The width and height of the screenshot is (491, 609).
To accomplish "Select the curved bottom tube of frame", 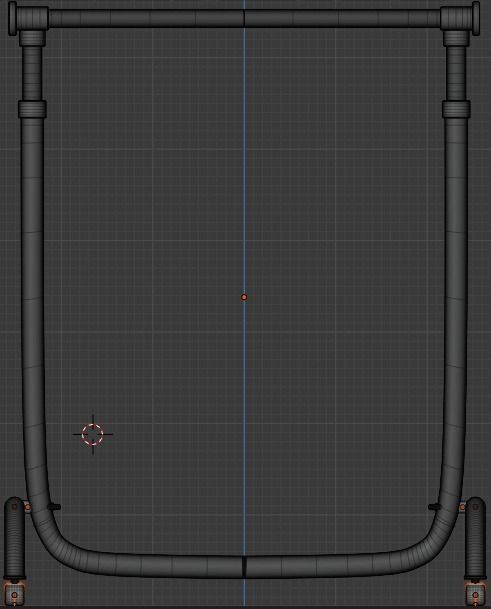I will 244,565.
